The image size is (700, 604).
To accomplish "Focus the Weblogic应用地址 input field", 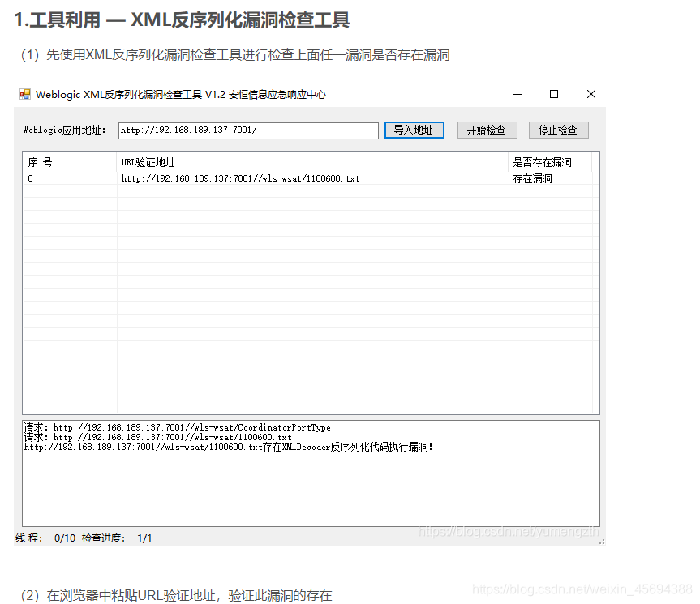I will click(248, 131).
